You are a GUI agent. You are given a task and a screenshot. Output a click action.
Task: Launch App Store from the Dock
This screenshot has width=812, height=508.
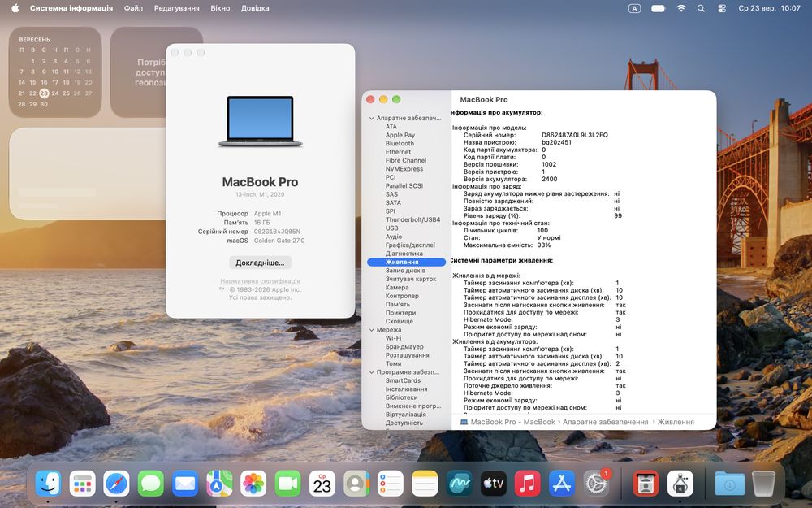561,484
